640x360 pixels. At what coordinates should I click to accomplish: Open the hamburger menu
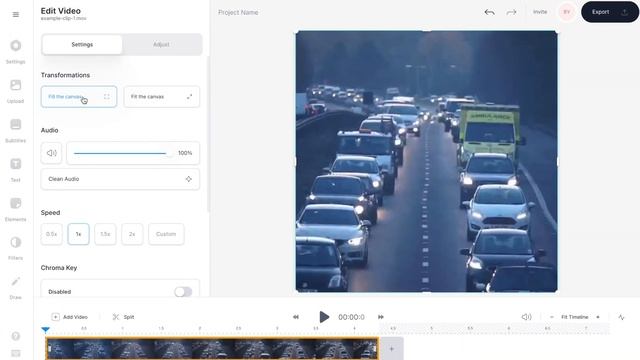[x=16, y=15]
